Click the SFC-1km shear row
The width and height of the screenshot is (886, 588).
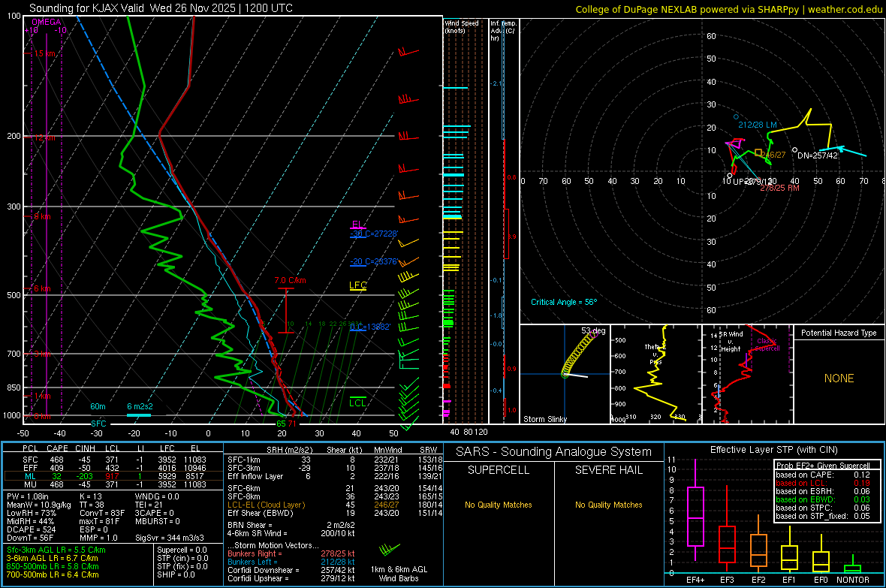point(335,460)
